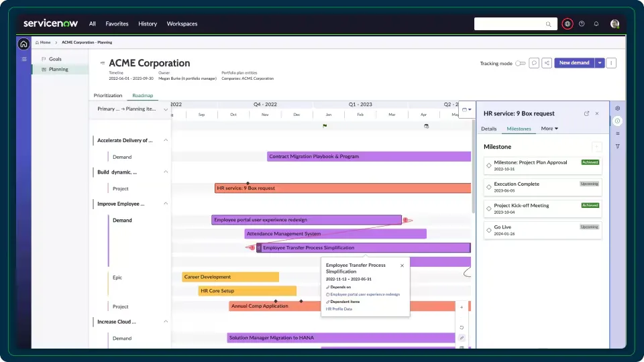Select the Milestones tab

(x=519, y=129)
